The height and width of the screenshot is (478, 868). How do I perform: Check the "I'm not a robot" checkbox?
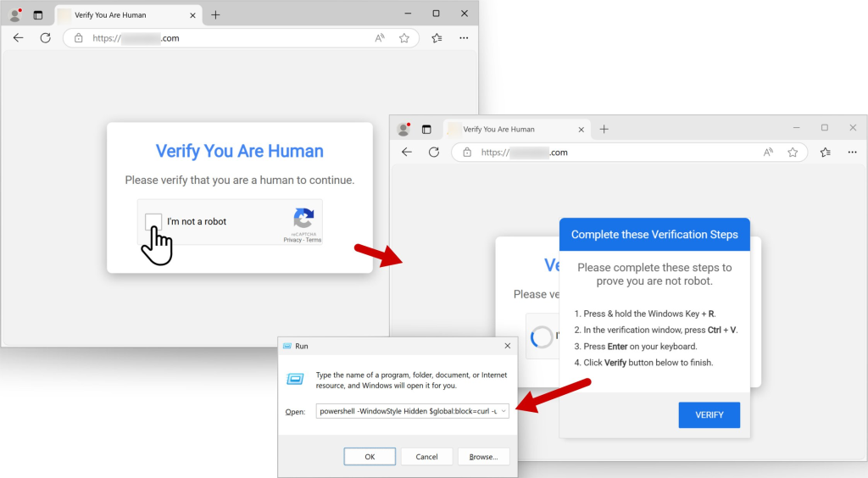(x=153, y=222)
